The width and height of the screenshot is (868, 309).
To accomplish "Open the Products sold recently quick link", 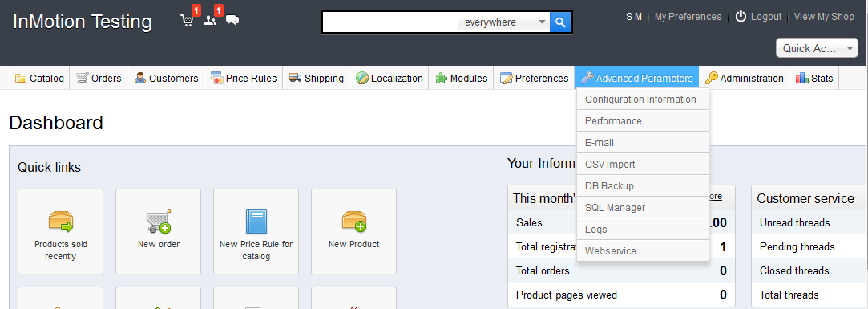I will 60,231.
